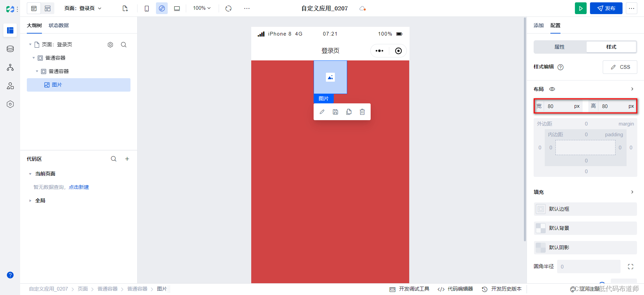Collapse the 当前页面 code section

30,174
